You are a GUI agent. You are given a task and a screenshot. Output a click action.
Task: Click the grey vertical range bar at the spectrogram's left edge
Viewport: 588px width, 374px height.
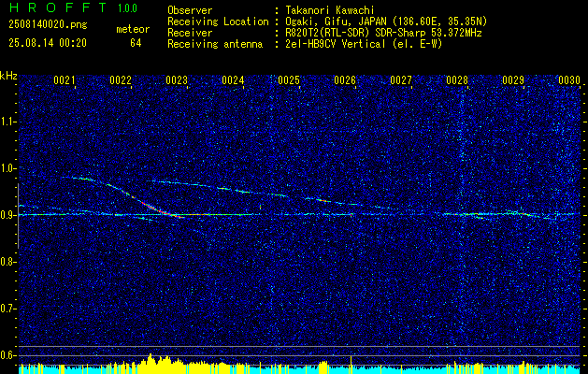(x=18, y=216)
